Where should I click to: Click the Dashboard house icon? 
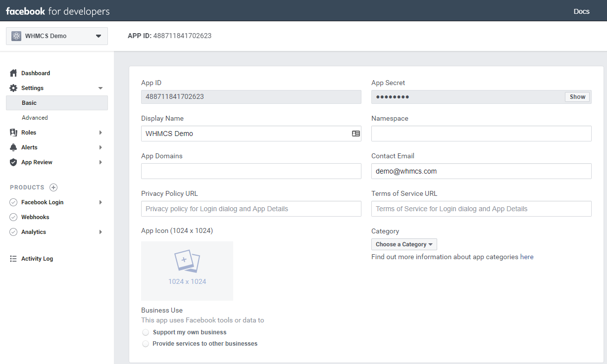click(x=13, y=73)
